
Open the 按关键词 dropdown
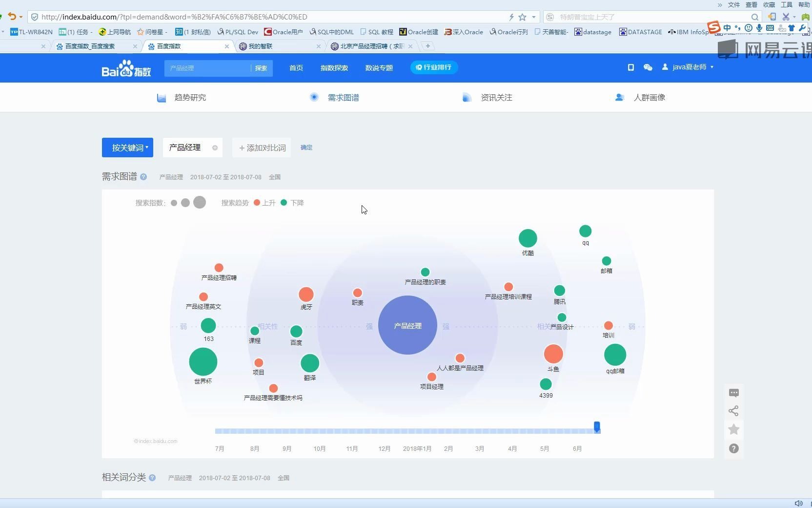click(127, 148)
